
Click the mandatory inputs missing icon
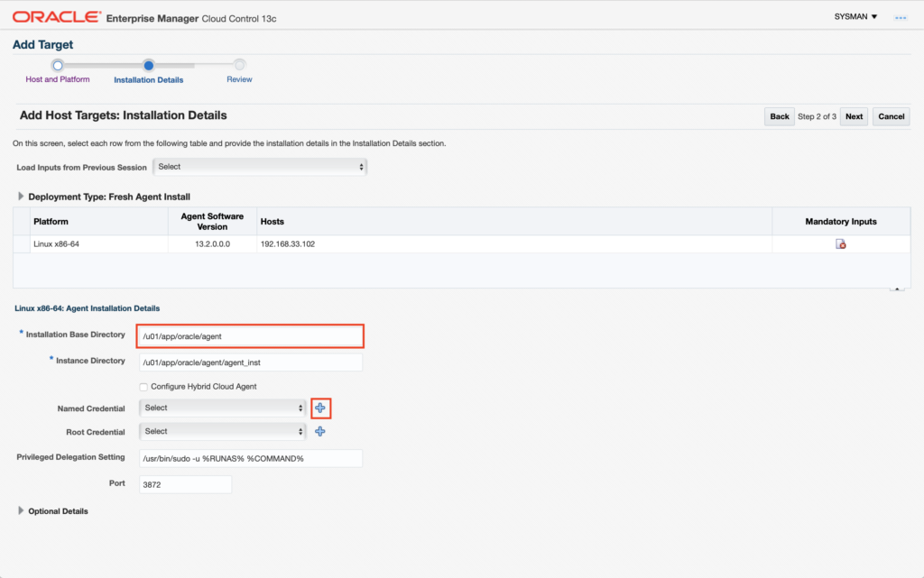point(841,243)
